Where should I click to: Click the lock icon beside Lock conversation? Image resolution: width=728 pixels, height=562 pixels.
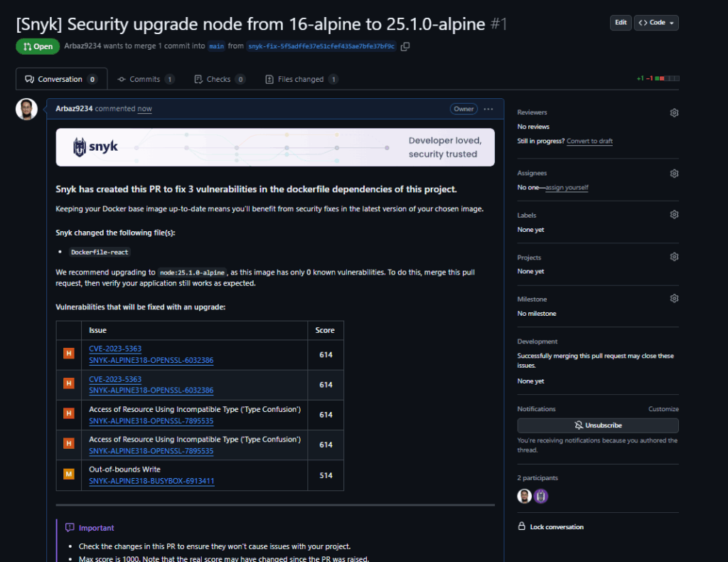[521, 526]
